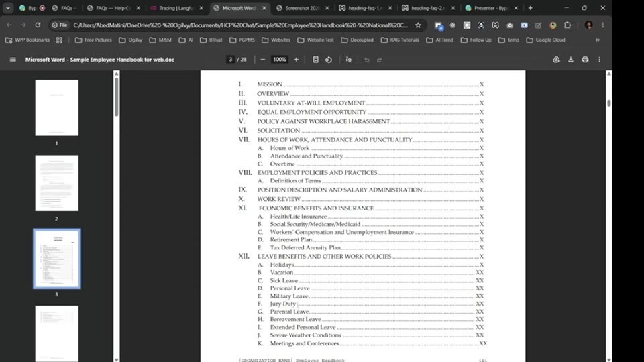
Task: Rotate the document counterclockwise
Action: [x=329, y=60]
